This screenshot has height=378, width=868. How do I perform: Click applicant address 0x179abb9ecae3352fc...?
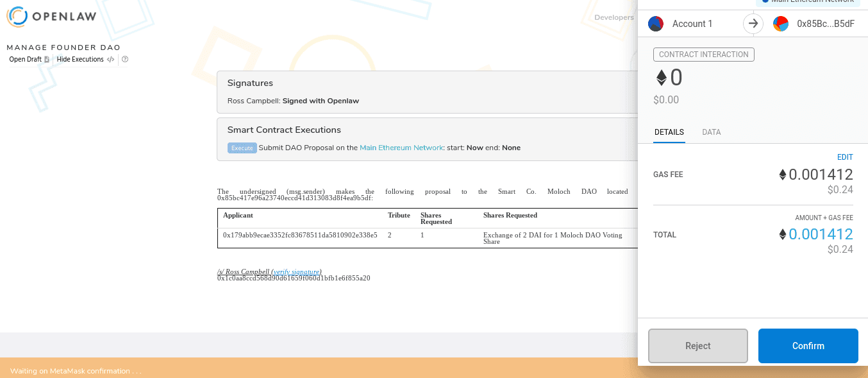click(x=300, y=235)
